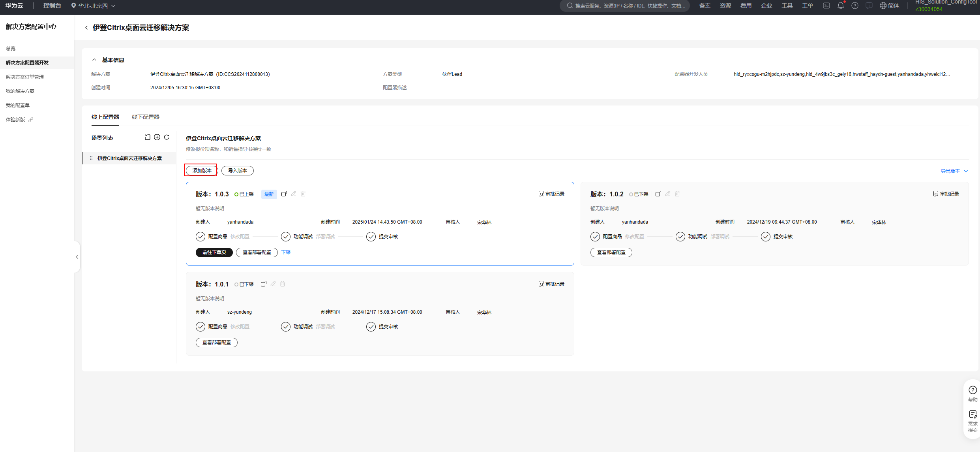
Task: Click 部署调试 in version 1.0.3 card
Action: pos(325,236)
